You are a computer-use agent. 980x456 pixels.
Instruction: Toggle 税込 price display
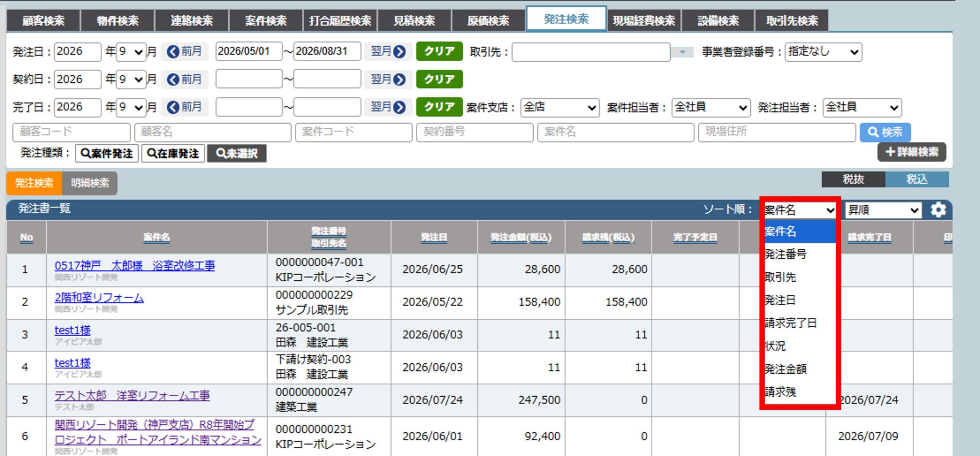(x=917, y=179)
